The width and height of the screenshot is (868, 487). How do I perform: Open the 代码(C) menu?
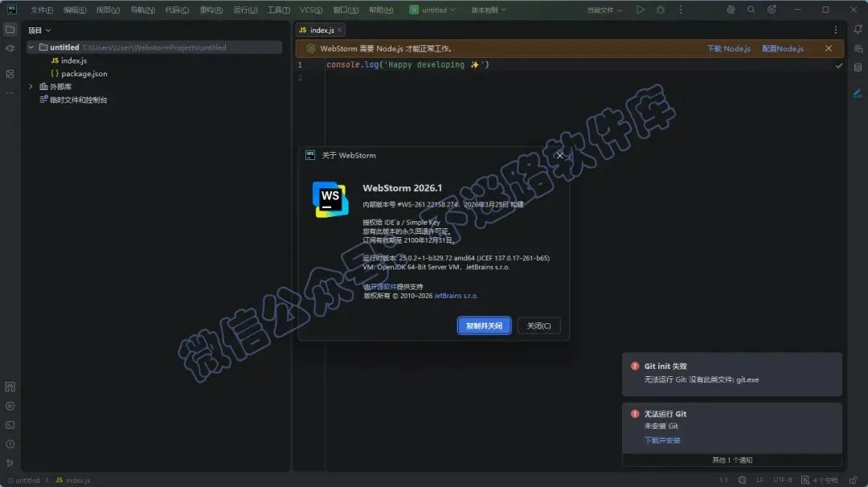tap(177, 10)
